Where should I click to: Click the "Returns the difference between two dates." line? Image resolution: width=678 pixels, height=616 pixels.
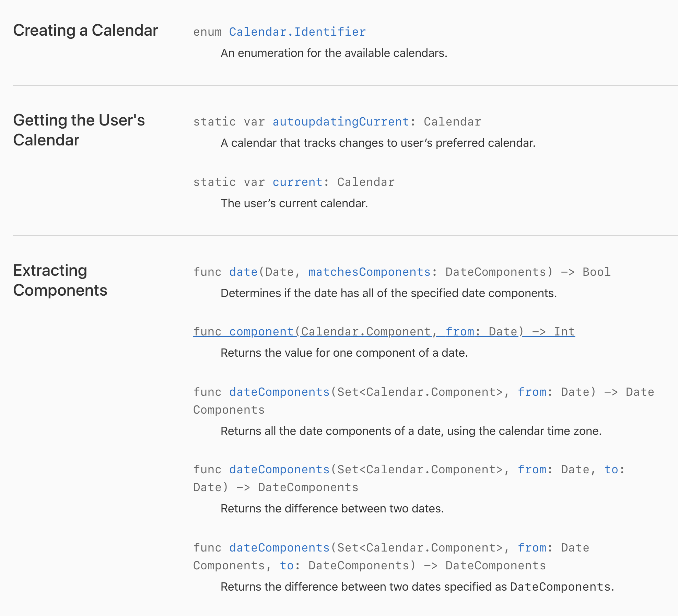pyautogui.click(x=332, y=509)
